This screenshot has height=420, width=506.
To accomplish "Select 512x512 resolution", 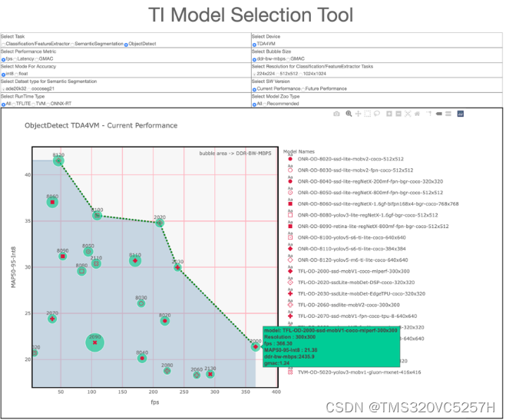I will click(x=277, y=74).
